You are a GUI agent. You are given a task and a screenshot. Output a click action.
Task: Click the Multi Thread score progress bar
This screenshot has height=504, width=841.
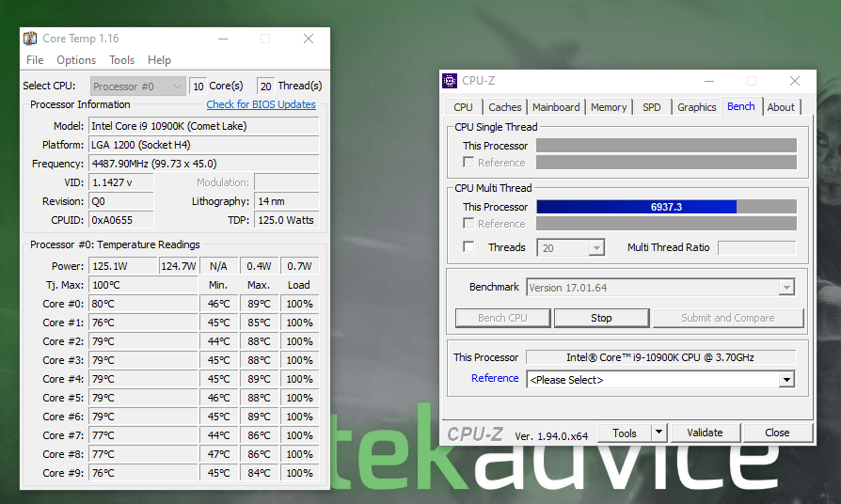click(666, 207)
